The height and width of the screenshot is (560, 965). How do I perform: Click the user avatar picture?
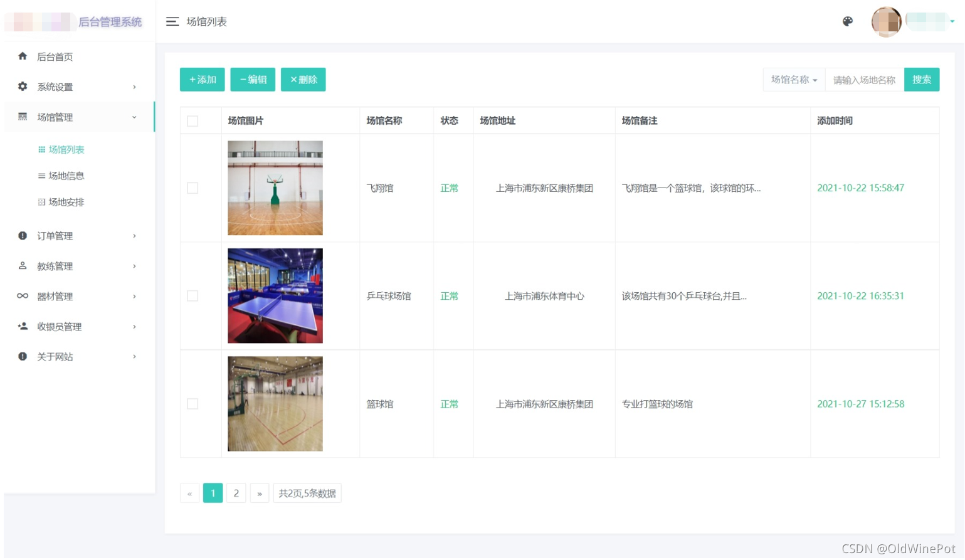point(887,22)
